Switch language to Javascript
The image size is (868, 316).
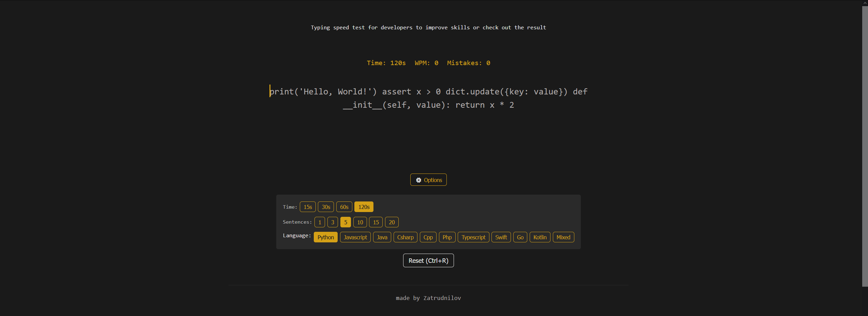point(355,237)
